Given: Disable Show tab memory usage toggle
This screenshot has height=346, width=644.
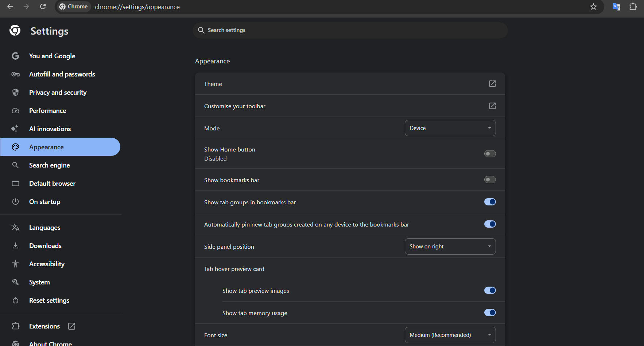Looking at the screenshot, I should pos(490,312).
